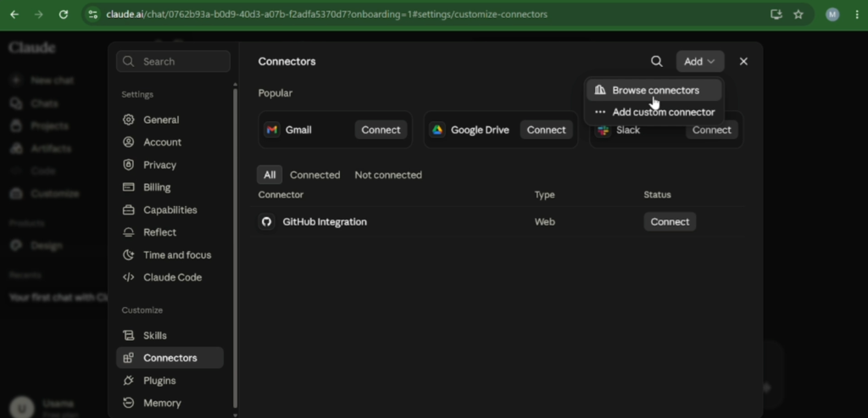Click the General gear icon
Viewport: 868px width, 418px height.
[129, 120]
